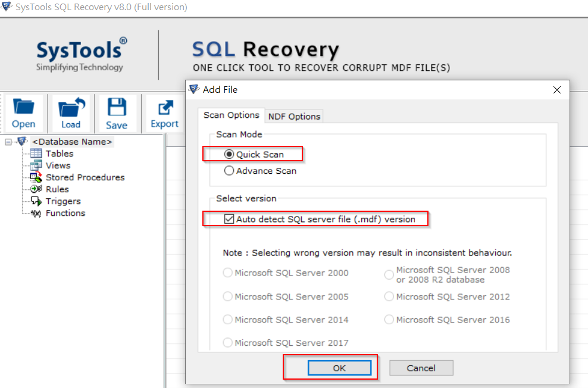Click the Functions icon in tree
The height and width of the screenshot is (388, 588).
(x=36, y=213)
